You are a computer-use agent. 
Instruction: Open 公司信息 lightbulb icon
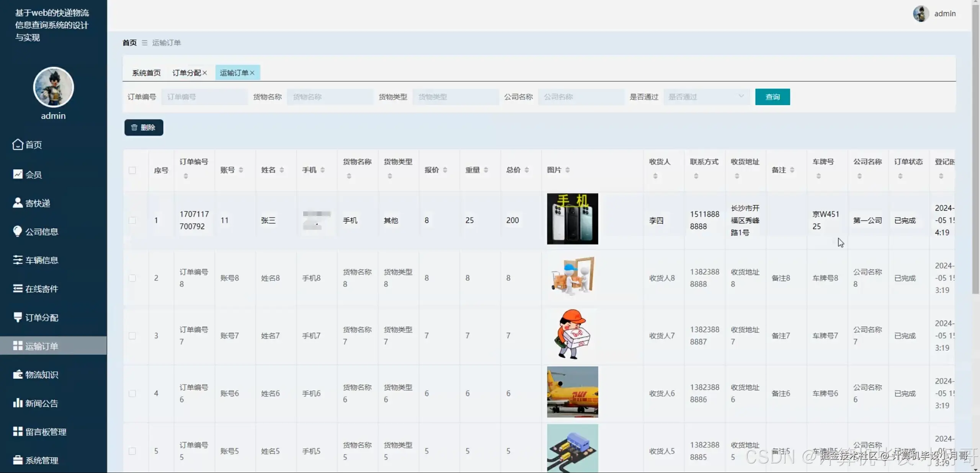tap(18, 231)
